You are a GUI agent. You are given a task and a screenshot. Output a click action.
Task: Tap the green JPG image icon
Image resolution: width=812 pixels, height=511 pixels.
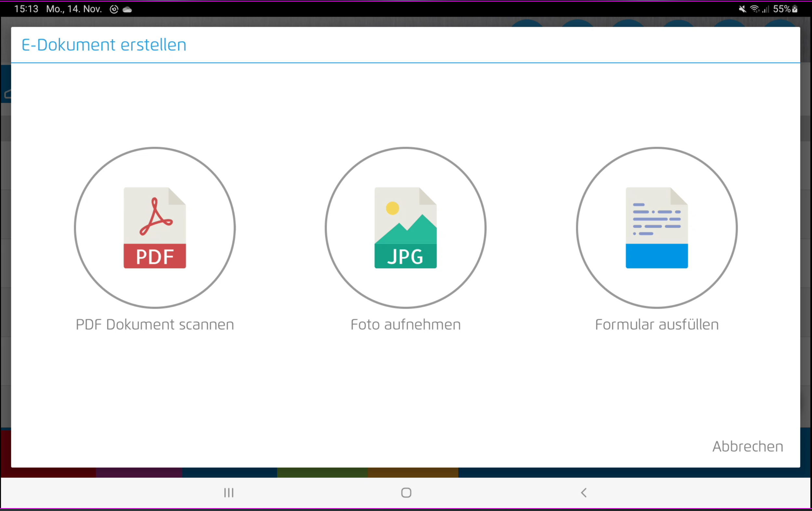(x=405, y=228)
